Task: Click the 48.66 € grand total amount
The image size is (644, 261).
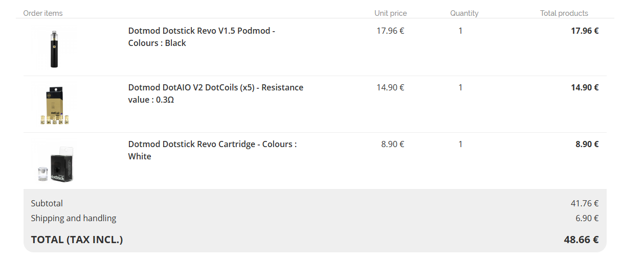Action: click(581, 240)
